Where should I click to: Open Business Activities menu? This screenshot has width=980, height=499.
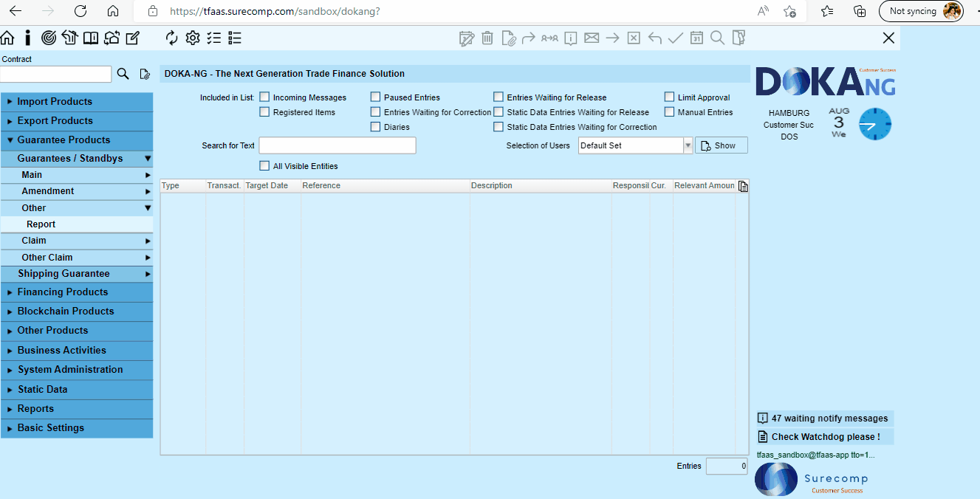[77, 351]
